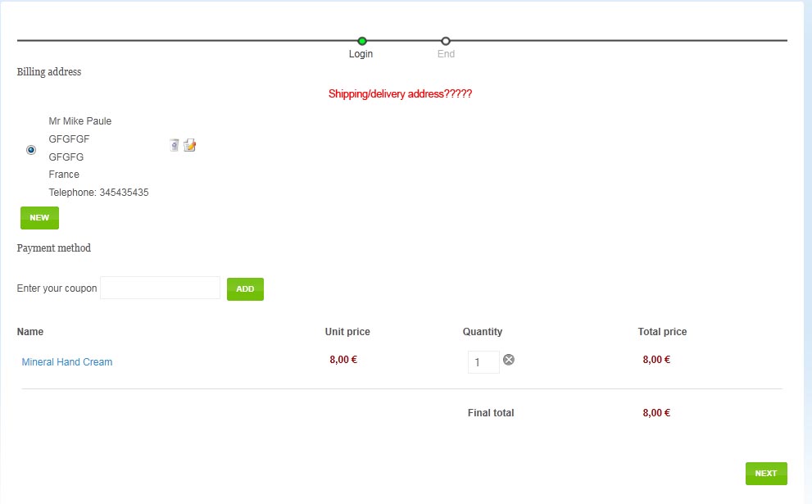Proceed with the NEXT button
Image resolution: width=812 pixels, height=504 pixels.
(x=766, y=474)
